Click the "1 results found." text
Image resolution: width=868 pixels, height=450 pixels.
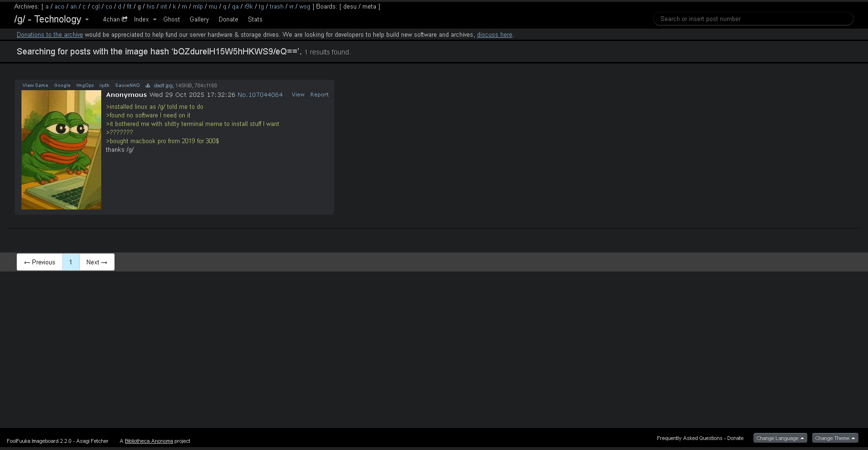[328, 52]
